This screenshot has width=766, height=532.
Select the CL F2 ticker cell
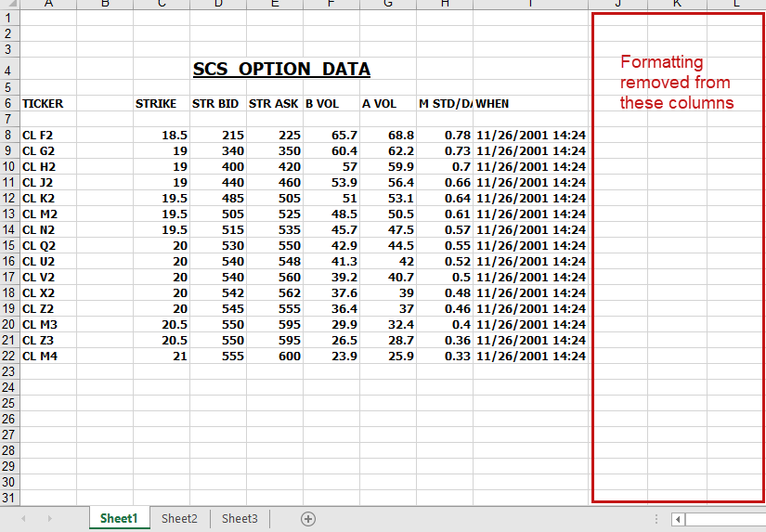click(x=48, y=135)
